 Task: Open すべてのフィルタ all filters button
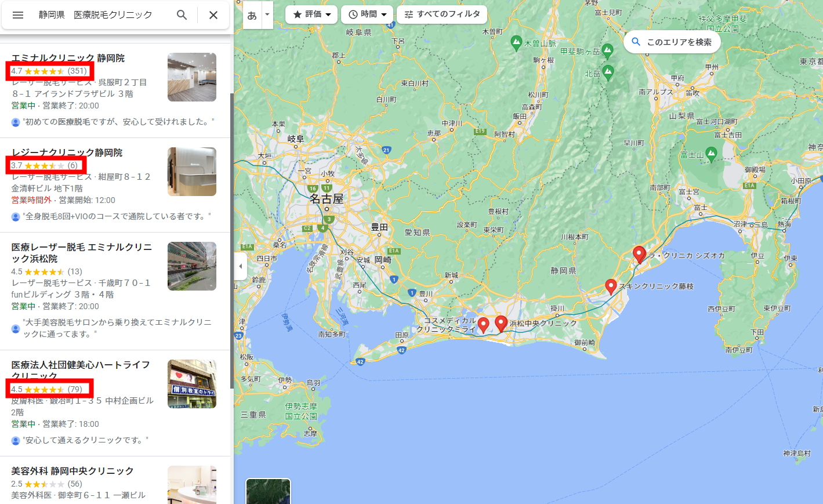(x=442, y=14)
